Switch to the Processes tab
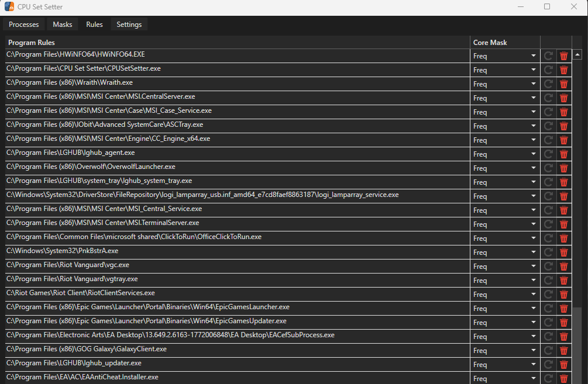Screen dimensions: 588x384 pos(23,25)
